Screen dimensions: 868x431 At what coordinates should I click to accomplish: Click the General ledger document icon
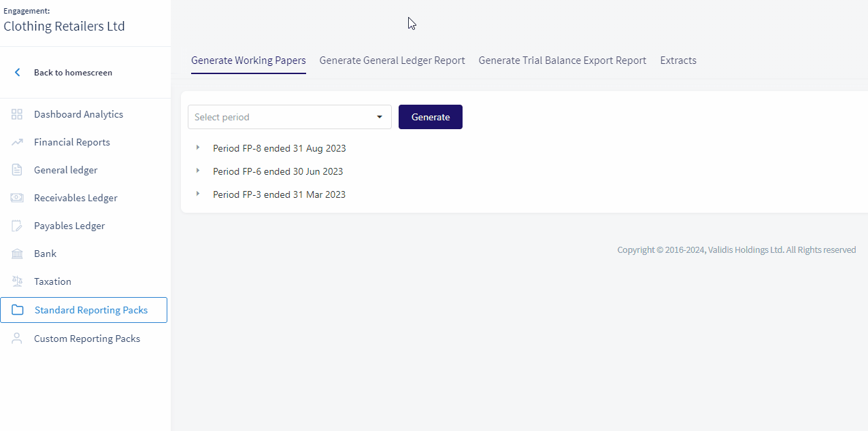[x=16, y=169]
